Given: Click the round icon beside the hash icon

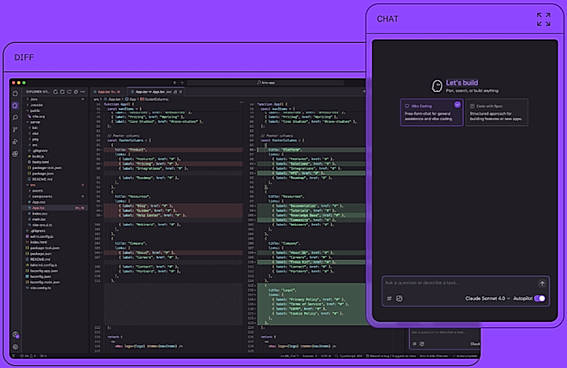Looking at the screenshot, I should 399,299.
